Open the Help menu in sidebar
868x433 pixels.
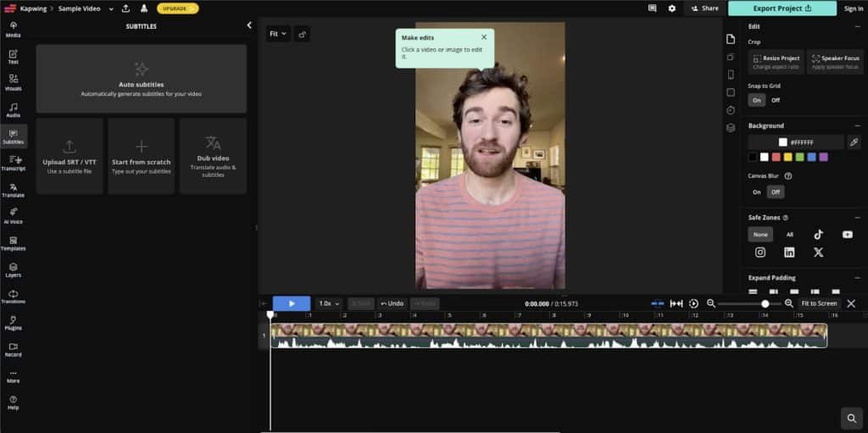[14, 402]
